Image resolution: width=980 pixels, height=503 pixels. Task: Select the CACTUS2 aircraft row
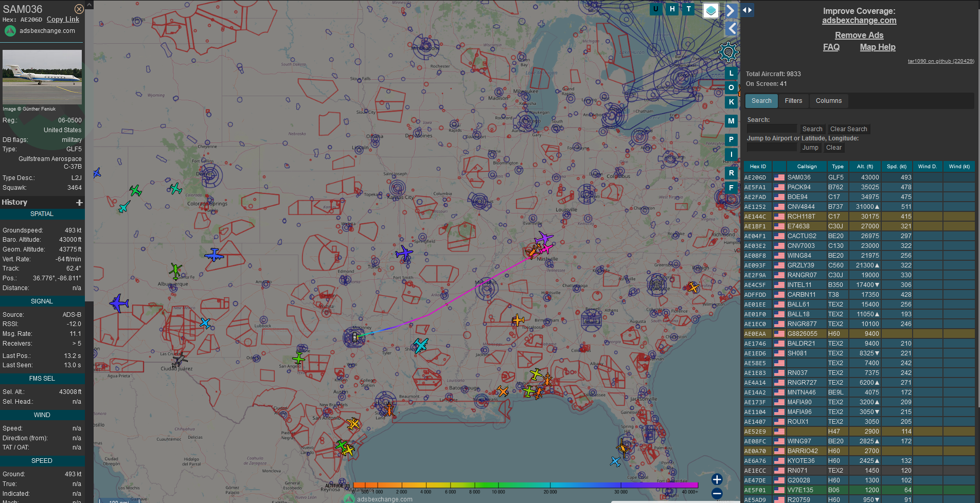pyautogui.click(x=859, y=236)
